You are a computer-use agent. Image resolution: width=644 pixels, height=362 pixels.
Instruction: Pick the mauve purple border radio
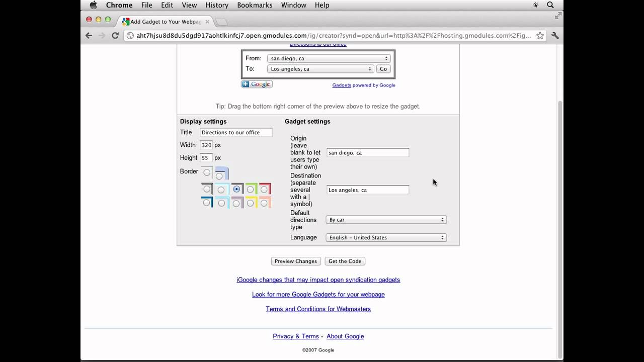(x=236, y=203)
